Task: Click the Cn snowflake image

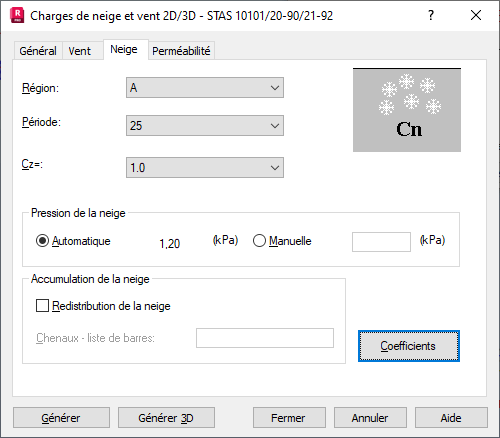Action: click(x=407, y=110)
